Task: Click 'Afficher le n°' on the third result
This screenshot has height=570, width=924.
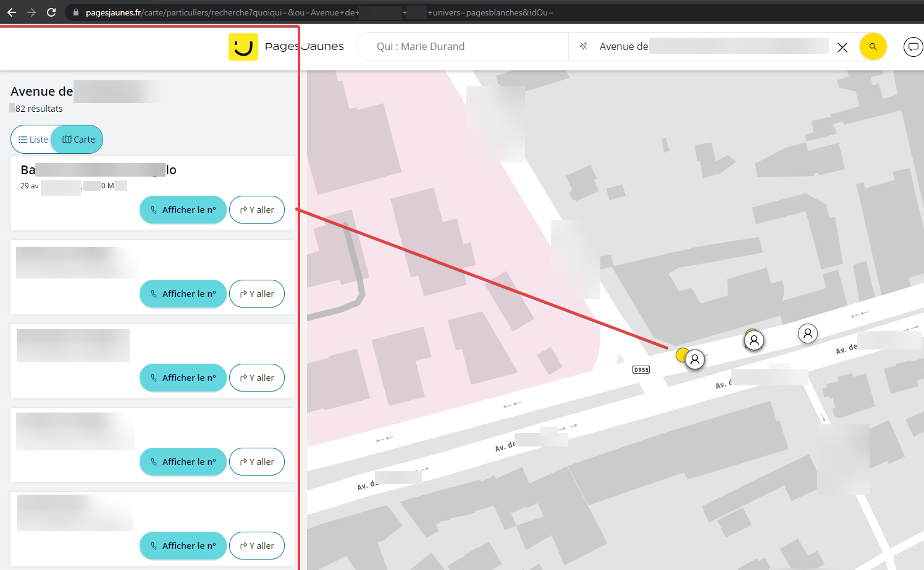Action: pyautogui.click(x=183, y=378)
